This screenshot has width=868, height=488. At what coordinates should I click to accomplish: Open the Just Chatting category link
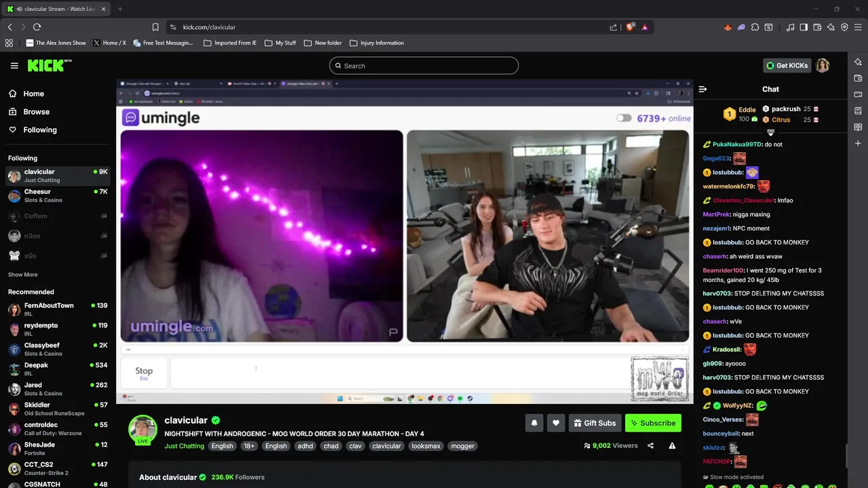pyautogui.click(x=184, y=446)
